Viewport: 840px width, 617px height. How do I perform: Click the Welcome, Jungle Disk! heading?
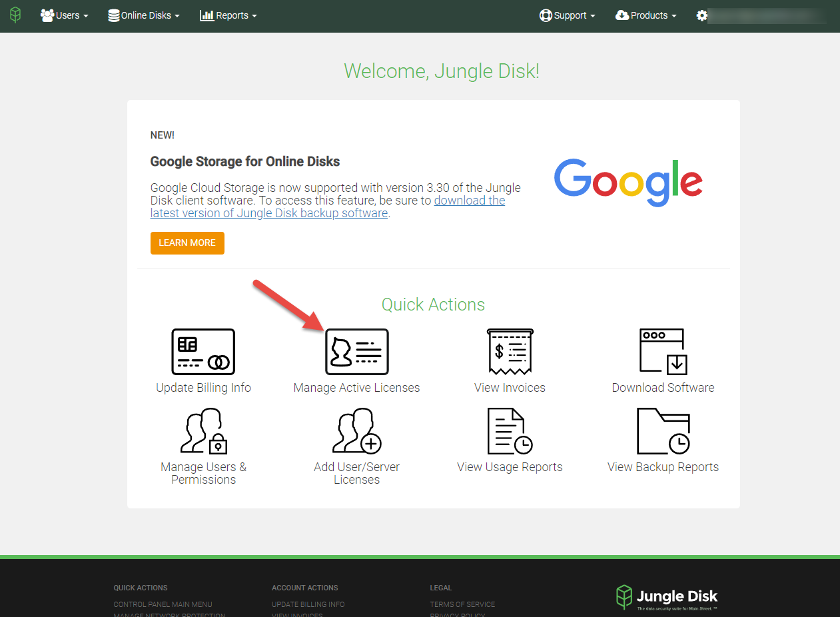[x=442, y=71]
